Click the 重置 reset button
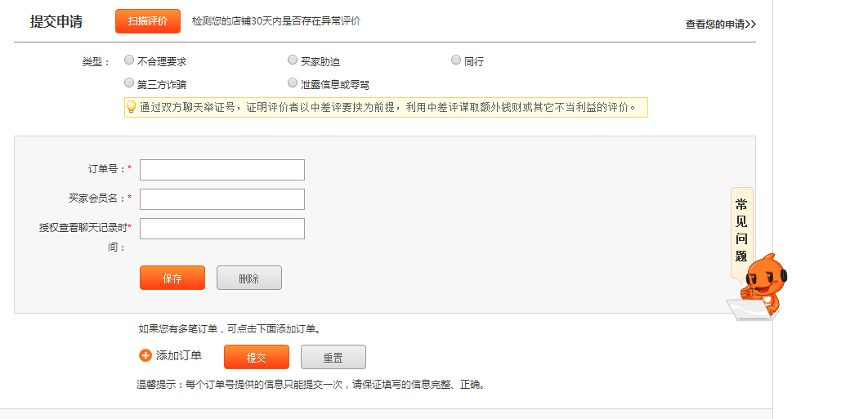The image size is (868, 419). coord(333,358)
